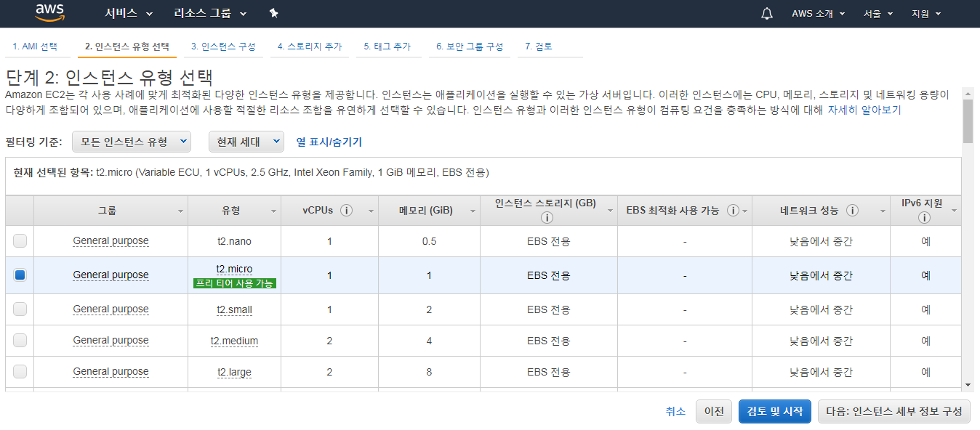Viewport: 980px width, 430px height.
Task: Click the 열 표시/숨기기 link
Action: tap(329, 142)
